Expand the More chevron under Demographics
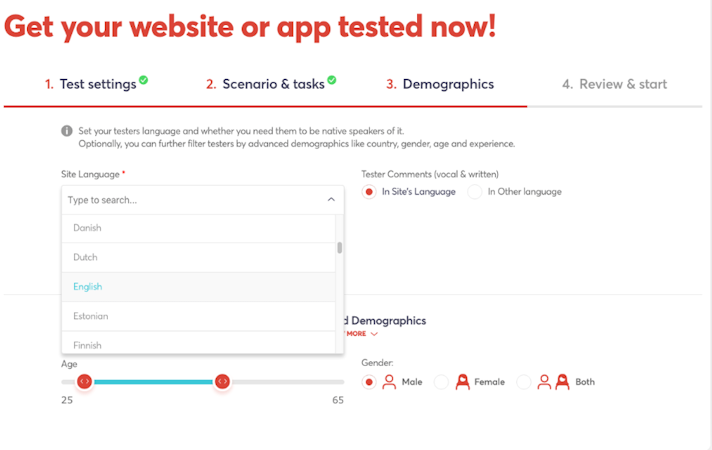This screenshot has height=450, width=712. (x=374, y=334)
